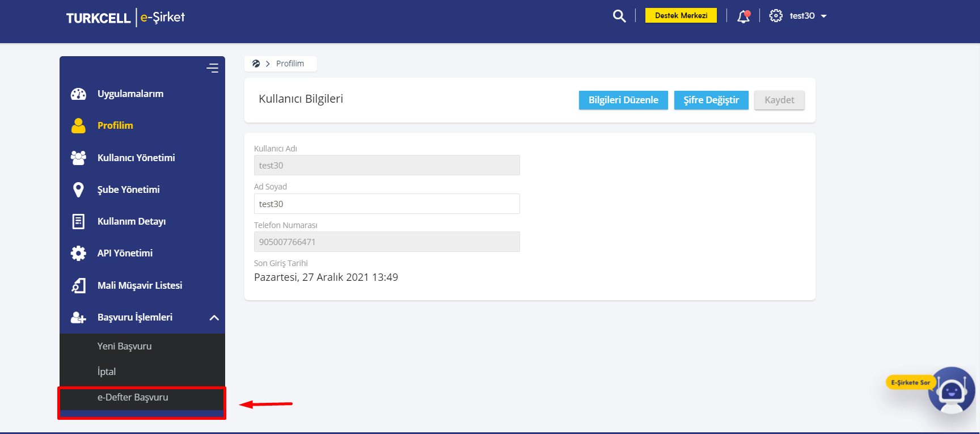
Task: Click the settings gear icon near test30
Action: (776, 16)
